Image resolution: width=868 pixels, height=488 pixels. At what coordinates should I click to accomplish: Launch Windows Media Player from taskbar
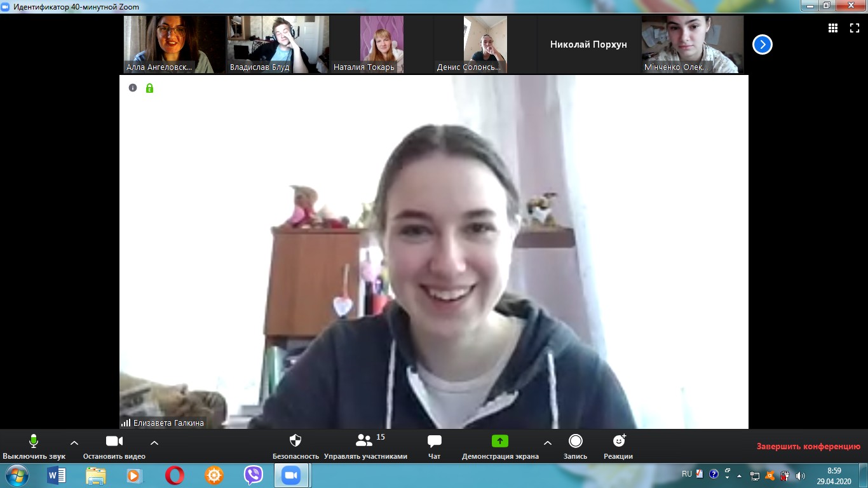(135, 475)
